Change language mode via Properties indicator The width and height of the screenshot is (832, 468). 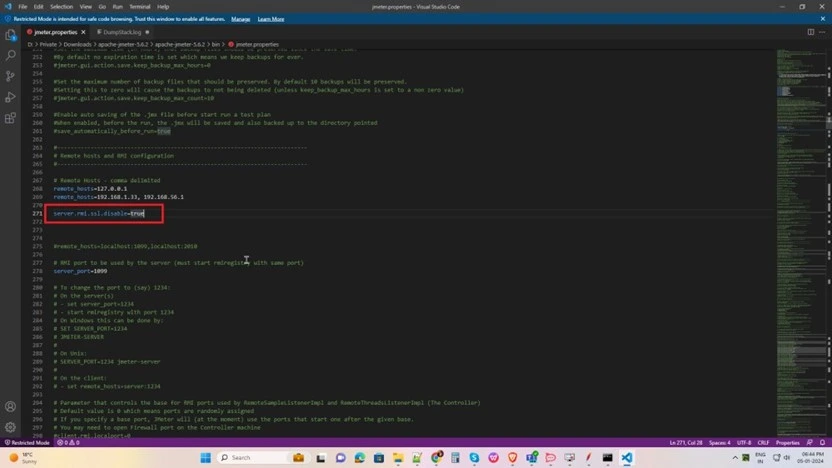coord(787,443)
